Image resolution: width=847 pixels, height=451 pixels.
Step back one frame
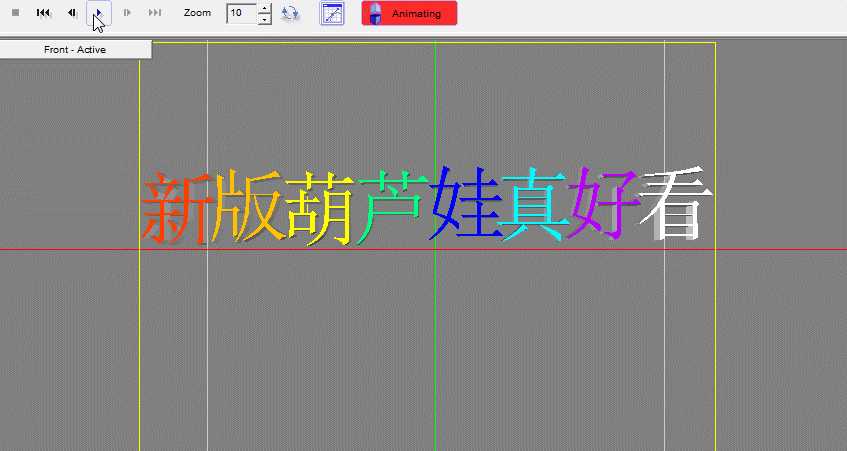coord(72,12)
